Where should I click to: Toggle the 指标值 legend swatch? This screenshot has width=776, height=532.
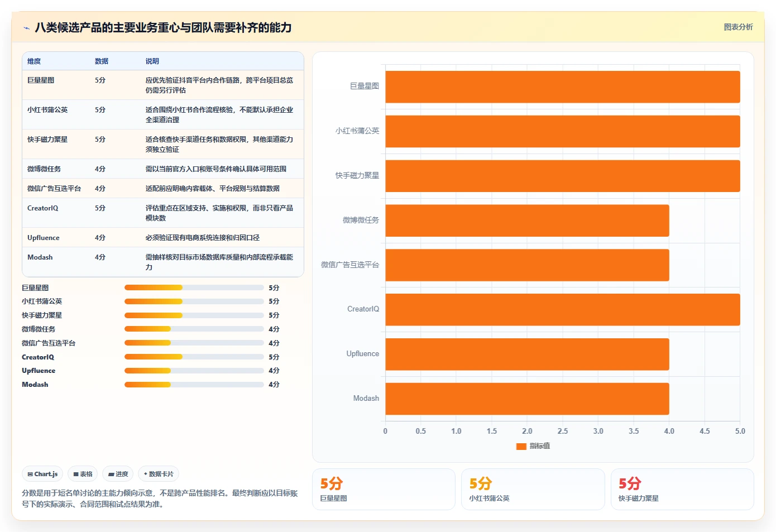point(521,446)
